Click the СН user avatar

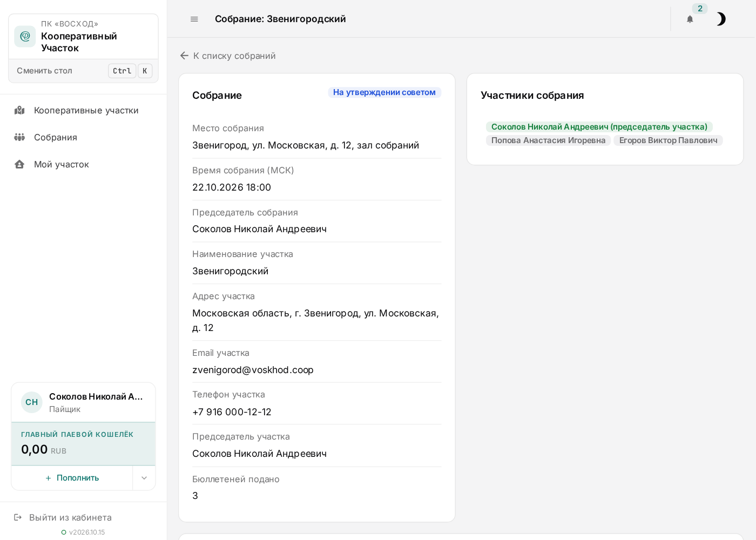point(32,402)
